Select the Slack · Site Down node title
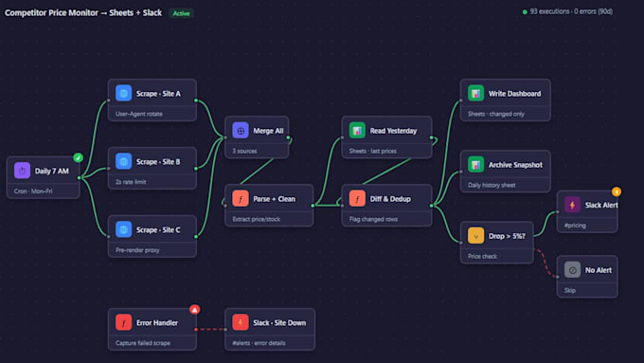This screenshot has height=363, width=644. [279, 322]
